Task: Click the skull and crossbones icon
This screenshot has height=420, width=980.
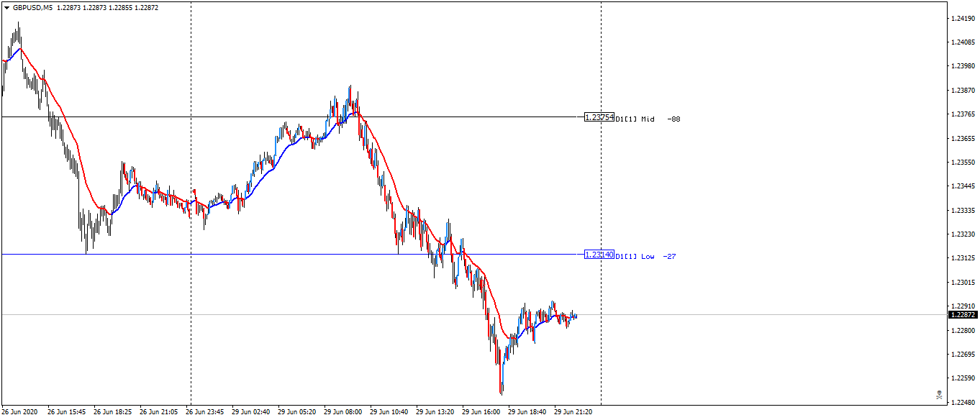Action: [938, 394]
